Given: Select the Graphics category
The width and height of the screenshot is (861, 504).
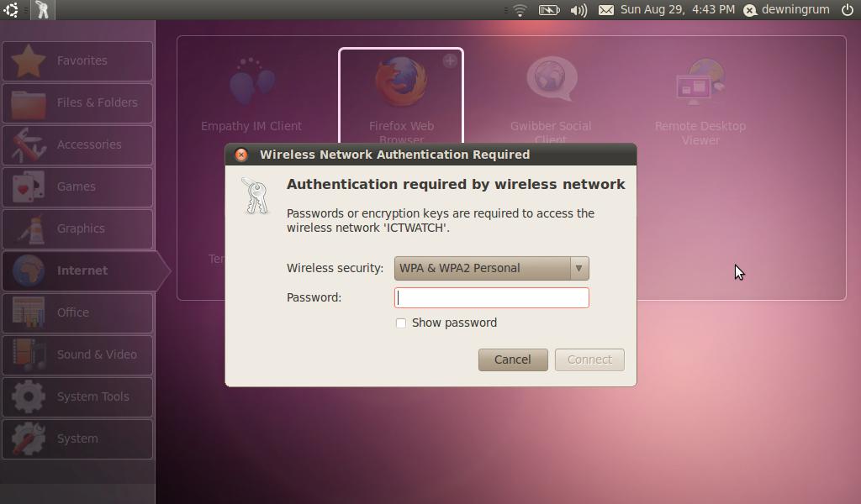Looking at the screenshot, I should point(77,228).
